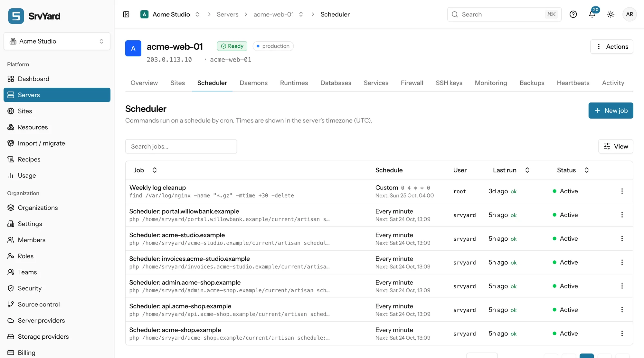Open the Scheduler: admin.acme-shop.example job
Image resolution: width=644 pixels, height=358 pixels.
coord(185,283)
